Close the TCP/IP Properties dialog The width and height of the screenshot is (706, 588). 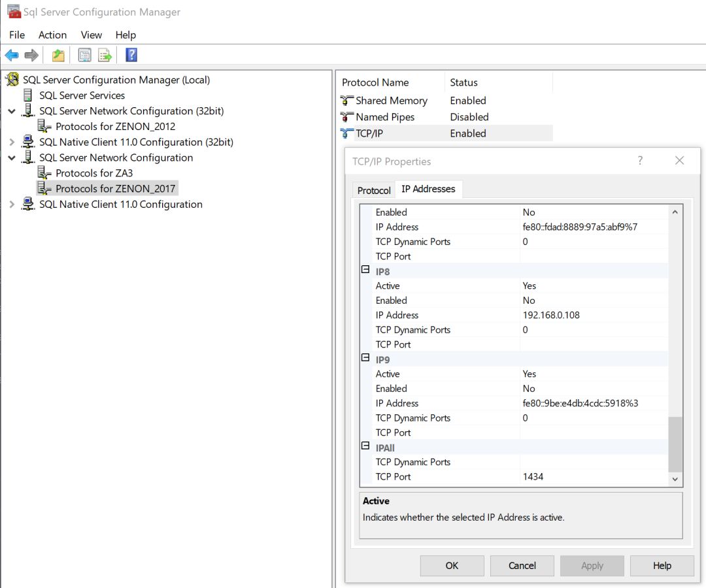(679, 161)
